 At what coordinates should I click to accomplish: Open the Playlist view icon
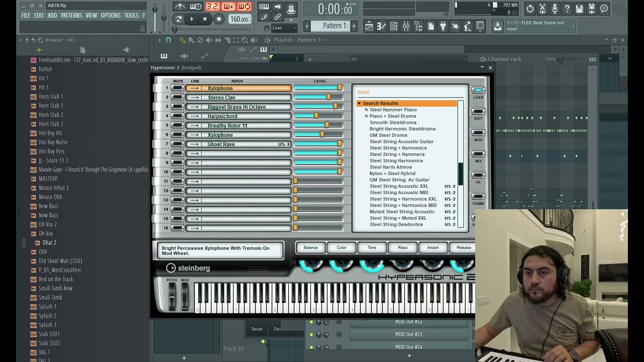pos(369,26)
